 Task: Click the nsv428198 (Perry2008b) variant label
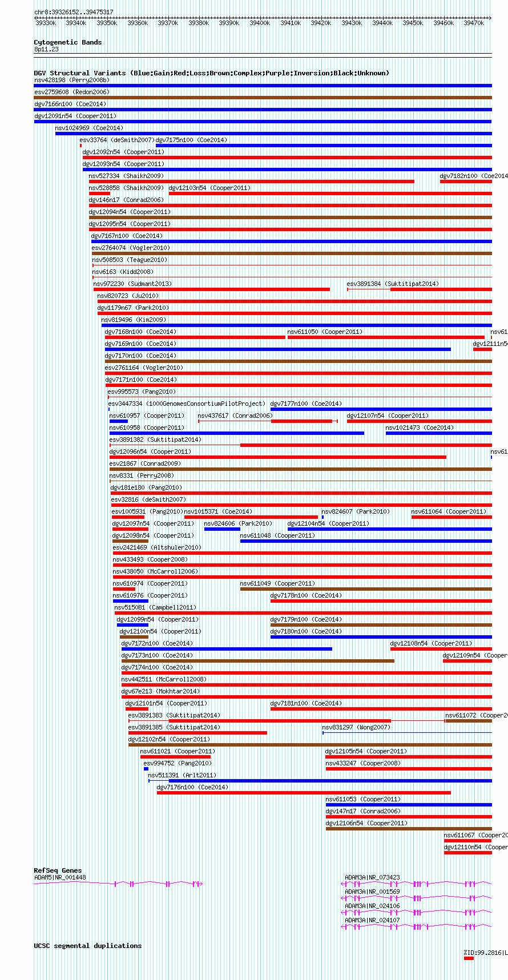coord(71,80)
